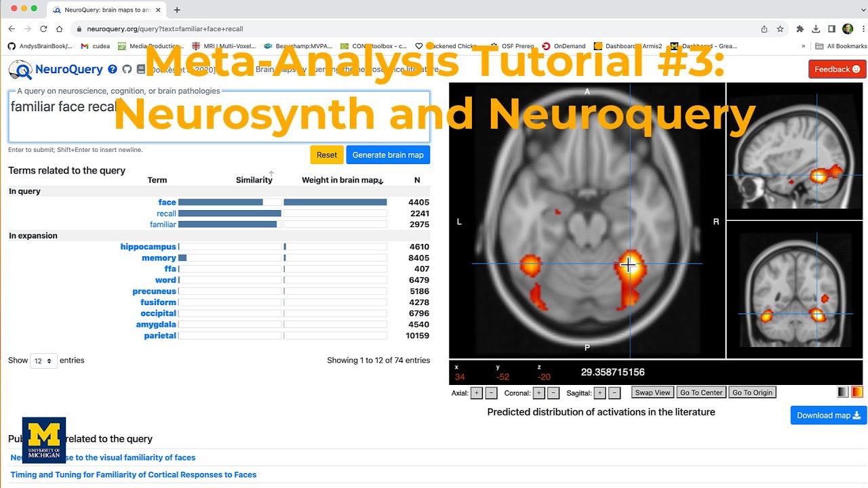Increase Coronal slice with plus

(x=538, y=393)
